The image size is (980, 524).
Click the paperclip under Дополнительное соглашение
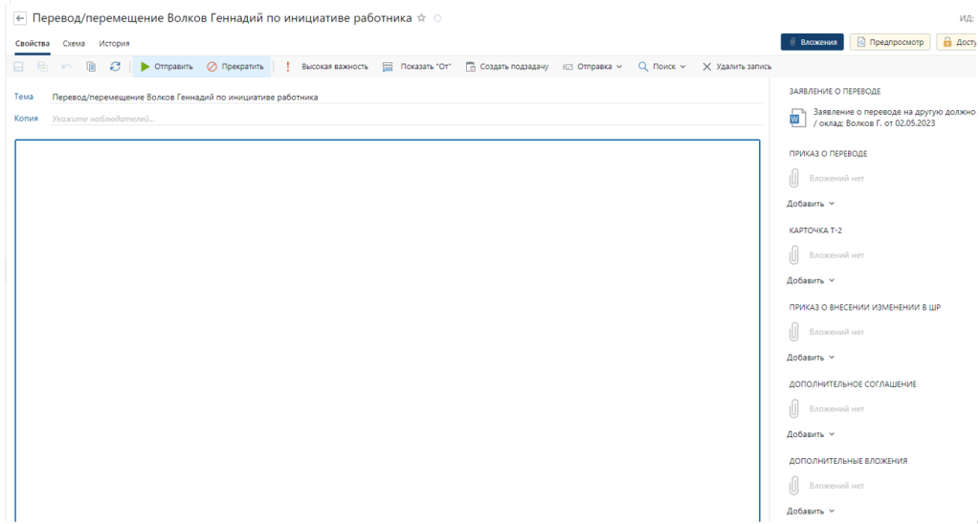click(x=793, y=408)
